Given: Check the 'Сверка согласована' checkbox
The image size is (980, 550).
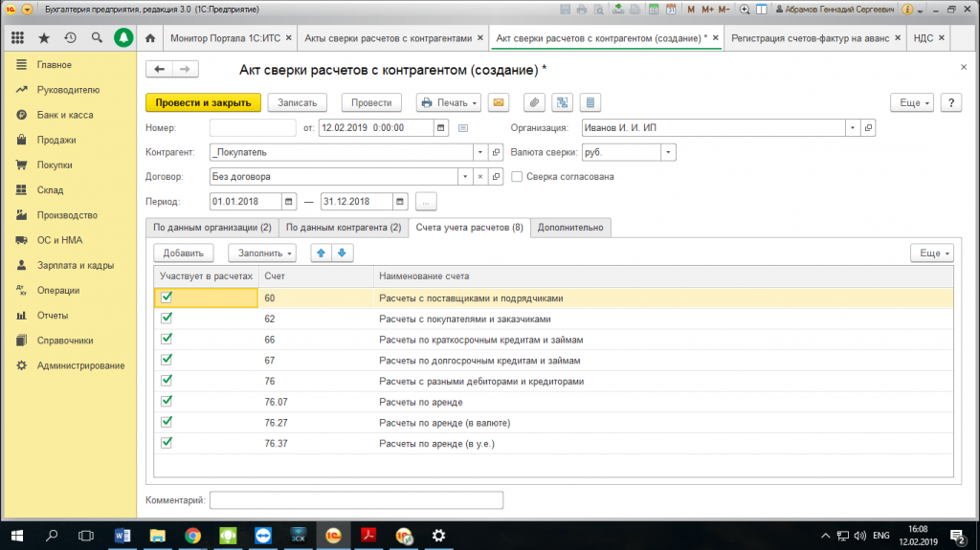Looking at the screenshot, I should (x=518, y=177).
